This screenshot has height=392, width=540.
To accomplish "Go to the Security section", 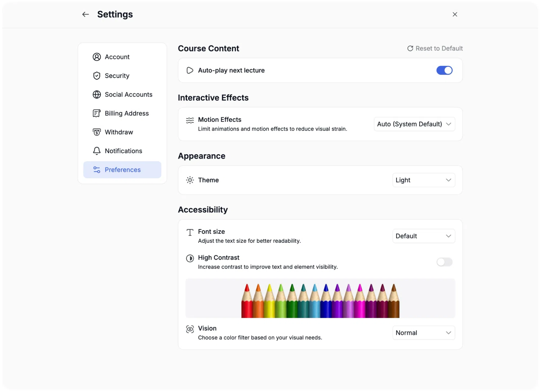I will pos(122,76).
